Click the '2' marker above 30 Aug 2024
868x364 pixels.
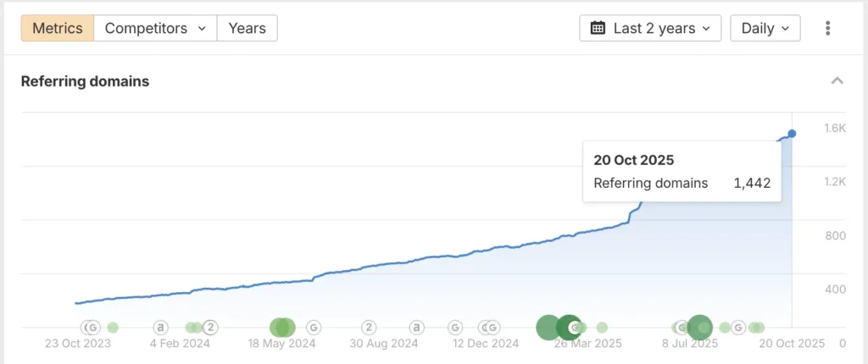coord(369,327)
